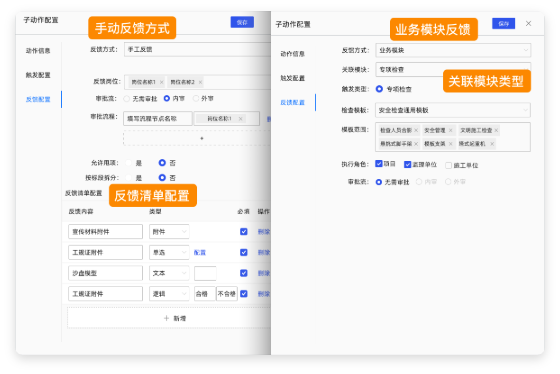Open 反馈配置 tab in left panel

pos(38,99)
